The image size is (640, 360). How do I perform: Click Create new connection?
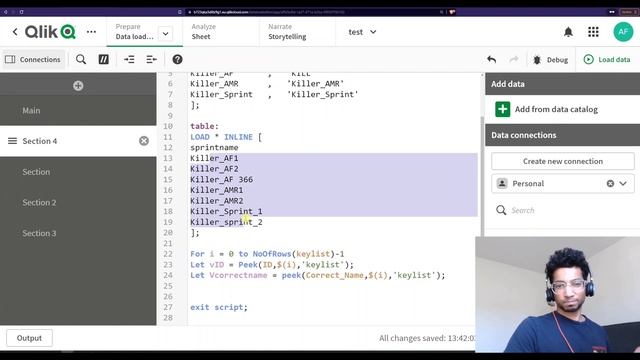[x=563, y=161]
